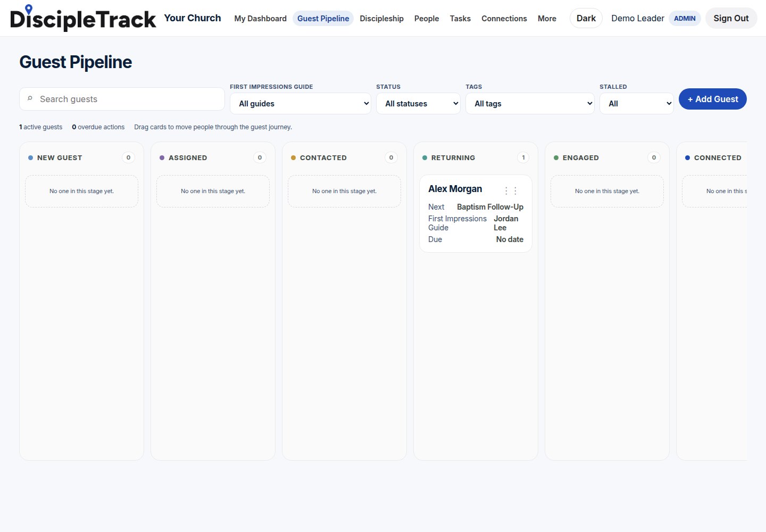This screenshot has height=532, width=766.
Task: Open the All tags filter dropdown
Action: coord(530,103)
